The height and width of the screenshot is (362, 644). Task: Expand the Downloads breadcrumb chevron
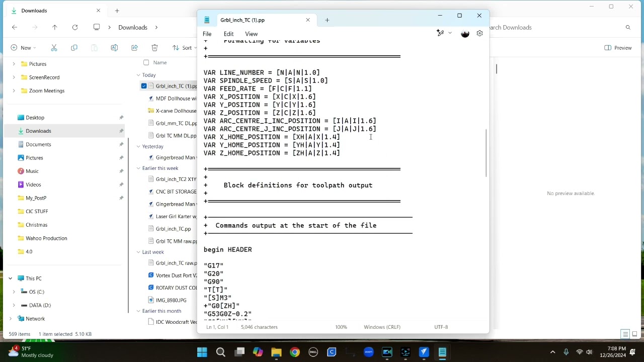[156, 27]
